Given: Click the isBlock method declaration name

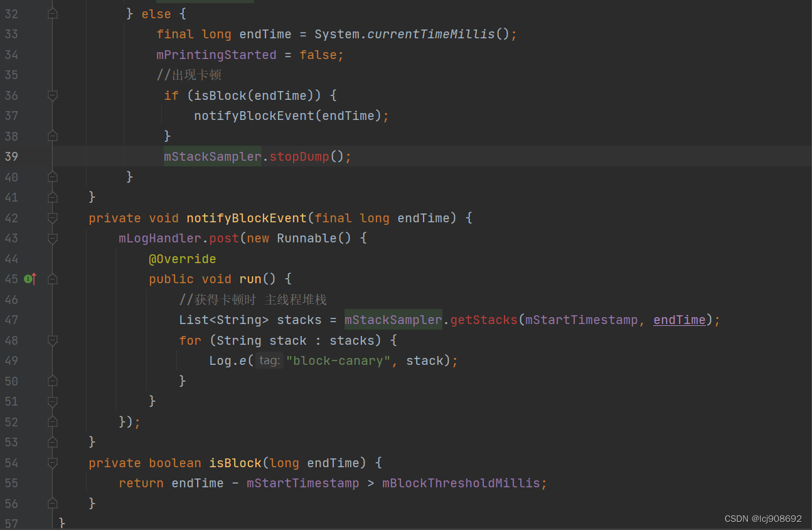Looking at the screenshot, I should (x=235, y=463).
